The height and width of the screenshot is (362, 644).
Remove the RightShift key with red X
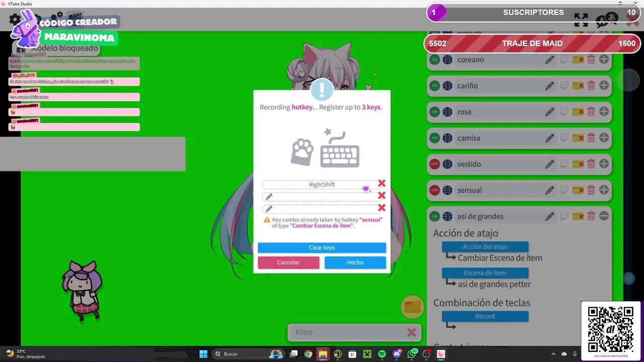pyautogui.click(x=381, y=184)
